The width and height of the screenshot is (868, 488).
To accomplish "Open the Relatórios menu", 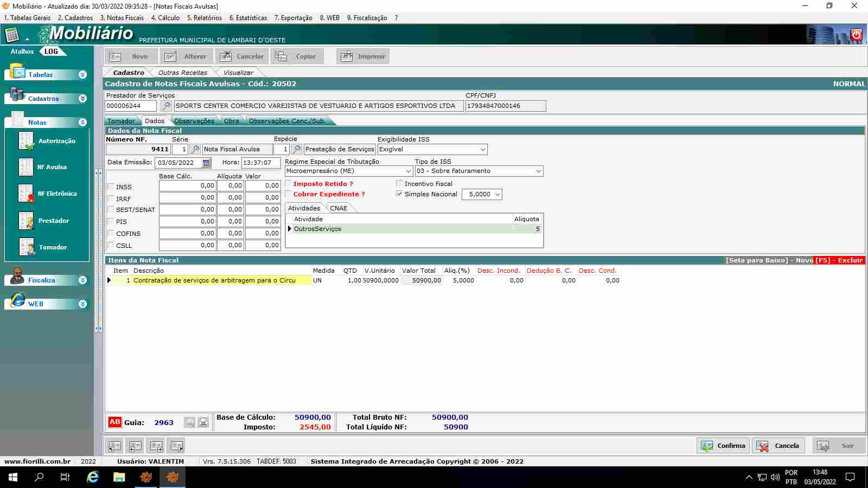I will [x=204, y=18].
